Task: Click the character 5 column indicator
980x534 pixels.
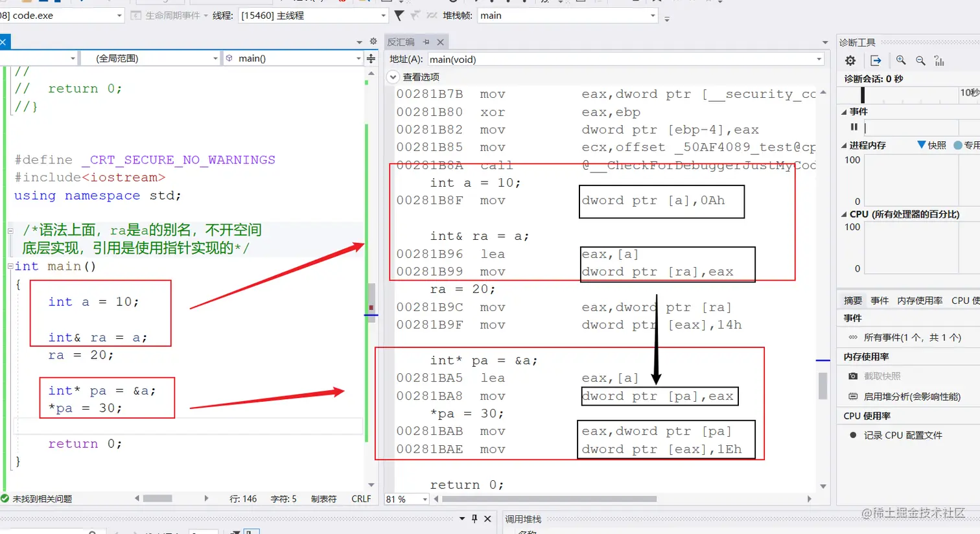Action: (x=283, y=498)
